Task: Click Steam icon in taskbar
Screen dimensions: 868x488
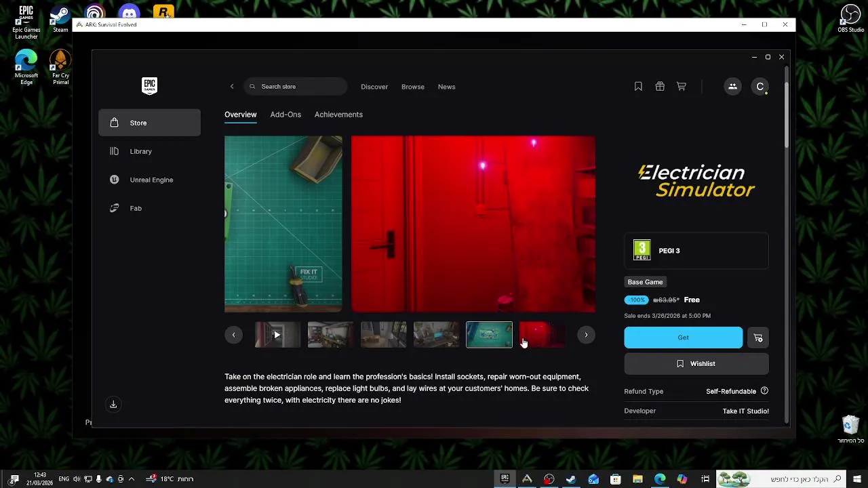Action: (571, 479)
